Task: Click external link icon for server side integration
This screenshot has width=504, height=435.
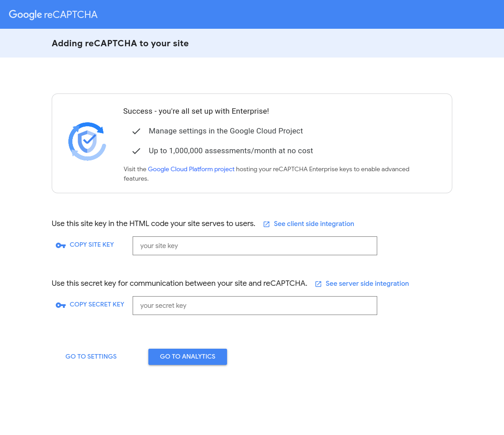Action: point(318,284)
